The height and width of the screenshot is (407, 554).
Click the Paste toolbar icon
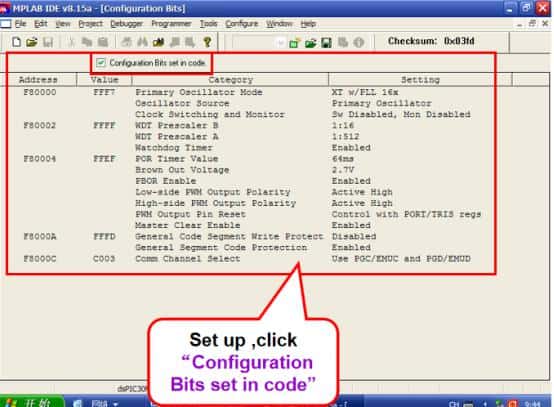pos(103,42)
